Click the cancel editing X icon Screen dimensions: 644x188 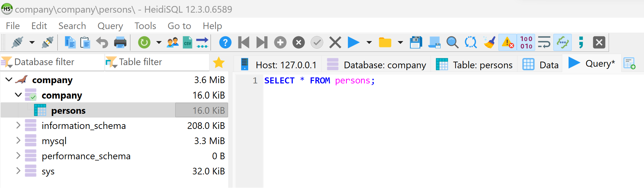point(335,42)
